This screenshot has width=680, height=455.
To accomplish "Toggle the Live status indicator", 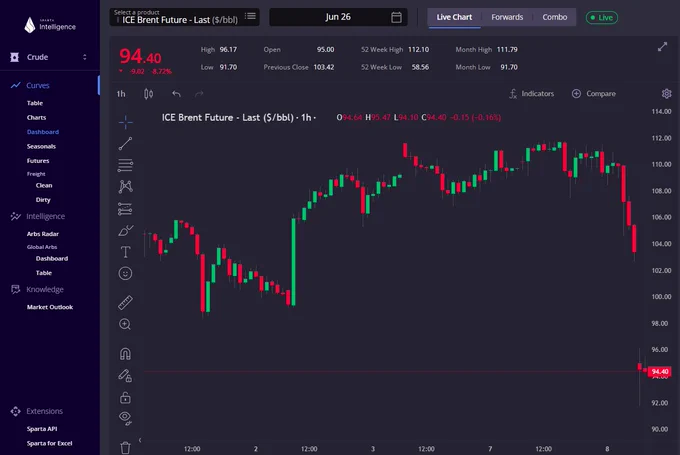I will click(602, 18).
